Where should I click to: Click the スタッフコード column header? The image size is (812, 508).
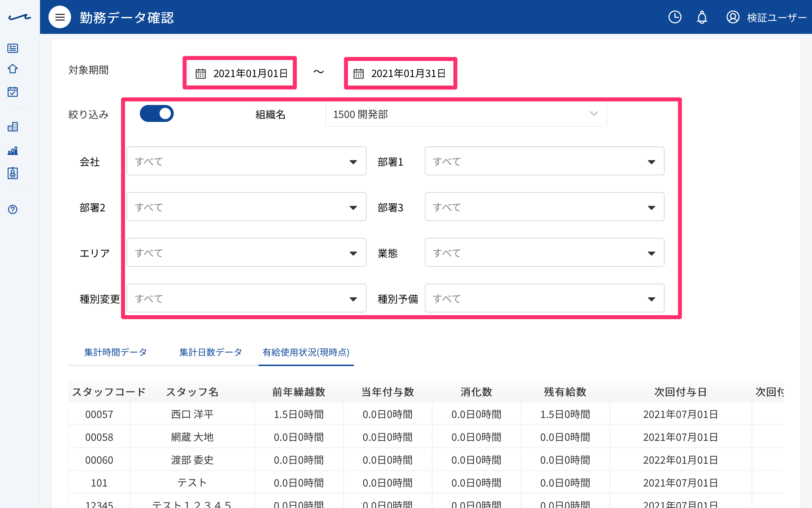tap(109, 392)
